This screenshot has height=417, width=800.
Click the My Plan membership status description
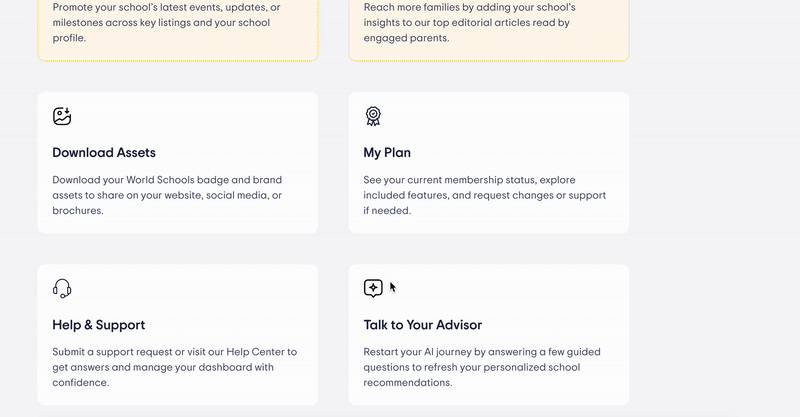pos(484,195)
